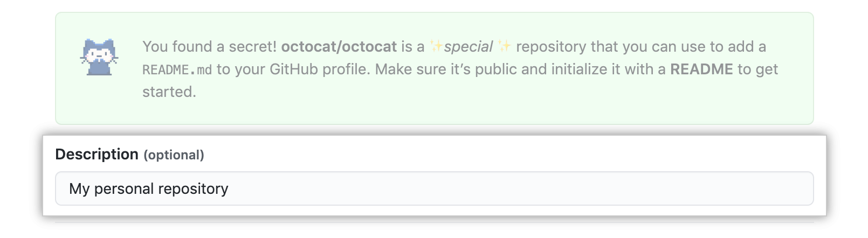Click the bold "README" word in banner
868x238 pixels.
pos(701,69)
